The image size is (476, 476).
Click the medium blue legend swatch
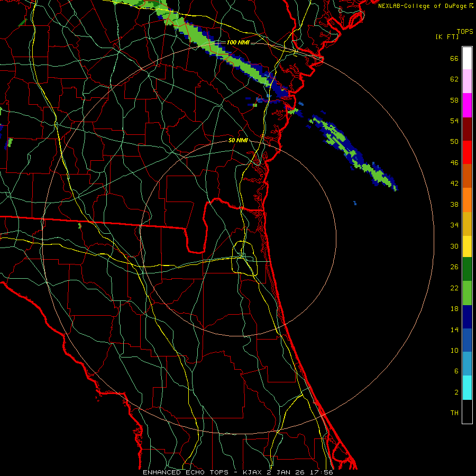[467, 340]
